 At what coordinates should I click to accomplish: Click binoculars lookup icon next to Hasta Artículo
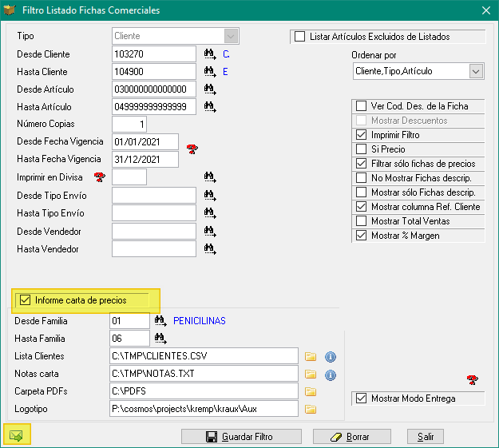tap(210, 107)
